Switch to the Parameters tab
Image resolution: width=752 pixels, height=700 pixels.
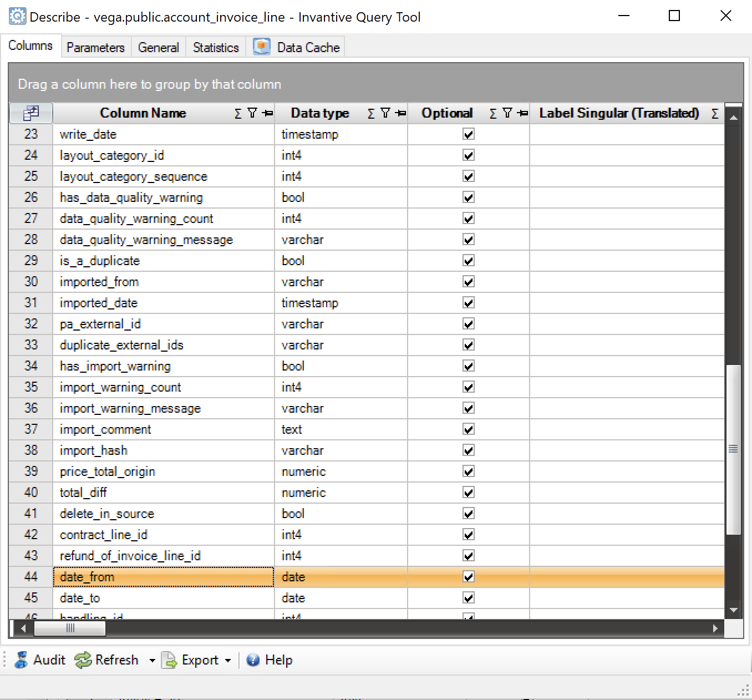(95, 47)
